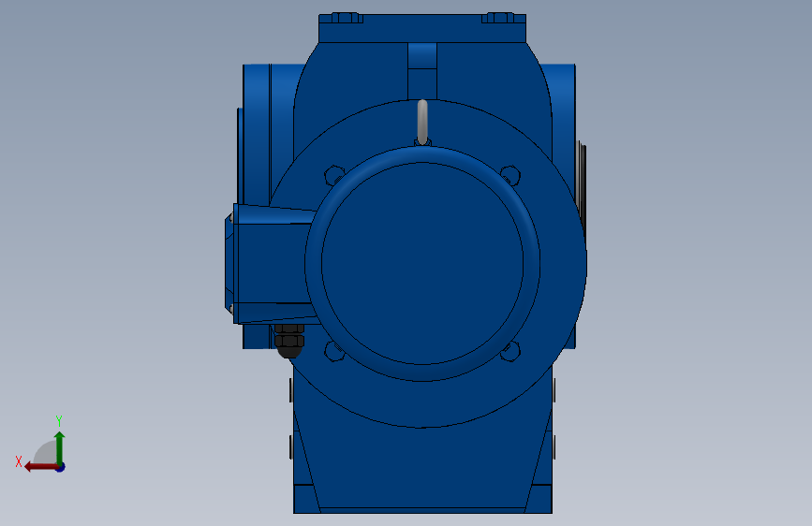Select the gray lifting eye pin on model
This screenshot has width=812, height=526.
[x=422, y=122]
